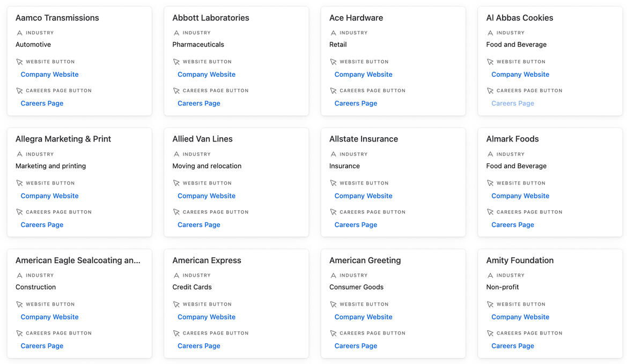
Task: Click the website button cursor icon for Allstate Insurance
Action: point(333,183)
